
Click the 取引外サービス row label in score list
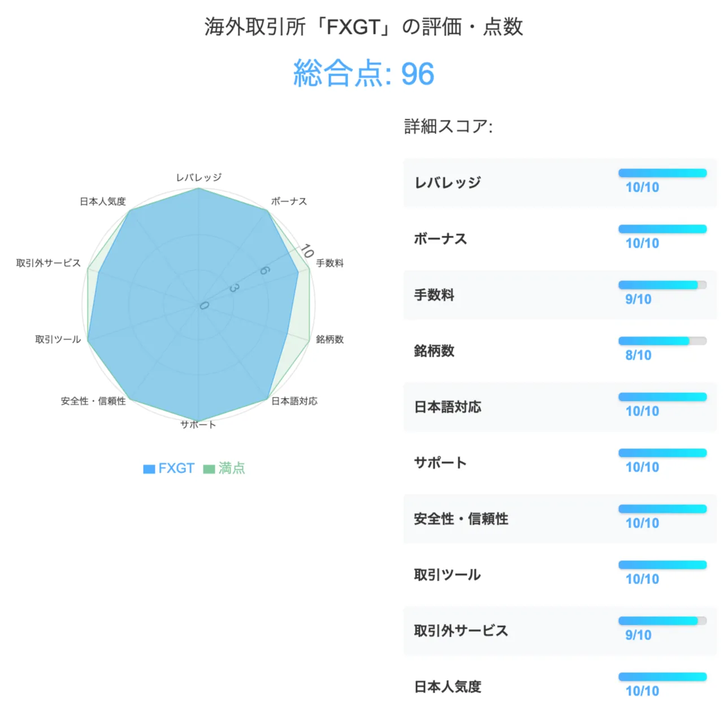tap(461, 630)
